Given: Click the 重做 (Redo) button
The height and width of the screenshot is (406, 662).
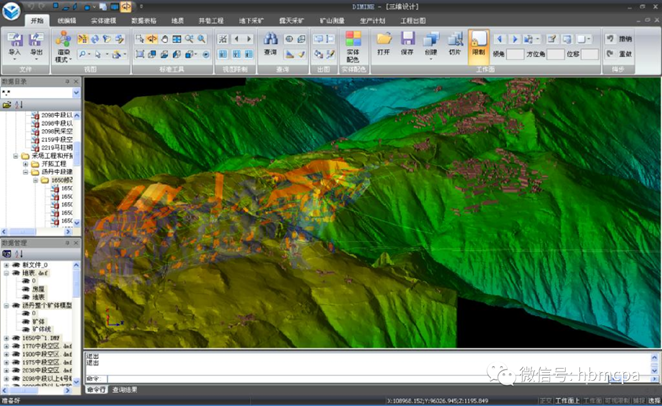Looking at the screenshot, I should click(x=619, y=53).
